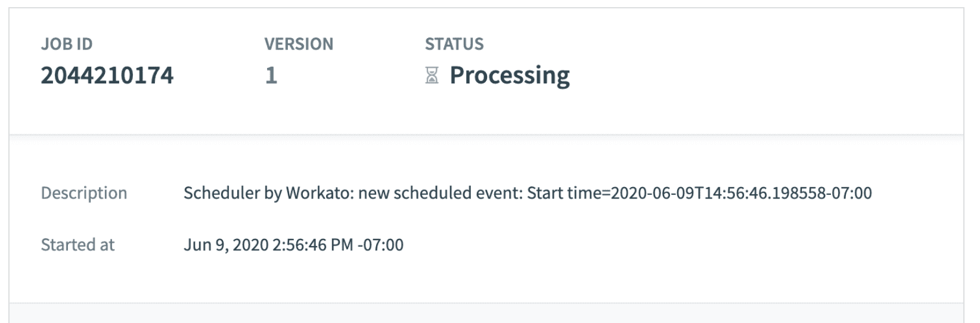Viewport: 980px width, 323px height.
Task: Click the "Start time=" text in the description
Action: pos(569,193)
